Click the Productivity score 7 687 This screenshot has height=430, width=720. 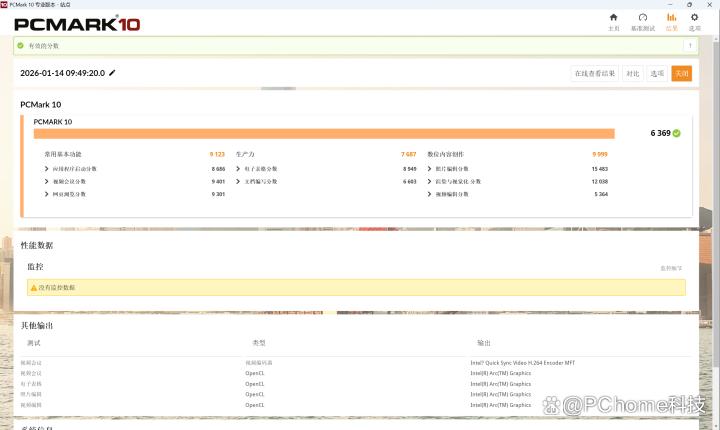(409, 154)
